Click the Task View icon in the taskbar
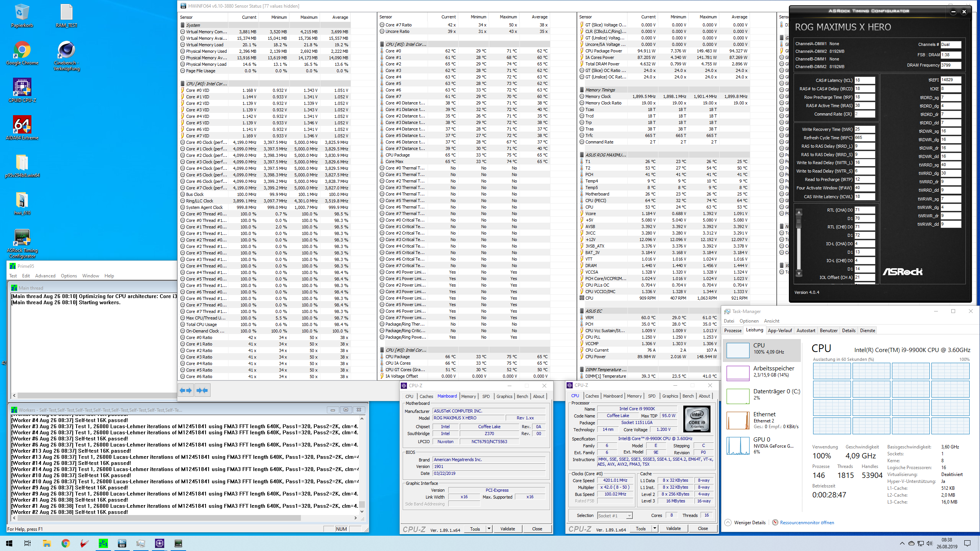Image resolution: width=980 pixels, height=551 pixels. [x=27, y=543]
